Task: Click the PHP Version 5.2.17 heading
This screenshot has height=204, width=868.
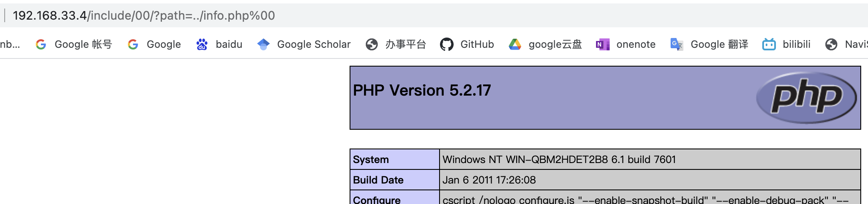Action: [422, 90]
